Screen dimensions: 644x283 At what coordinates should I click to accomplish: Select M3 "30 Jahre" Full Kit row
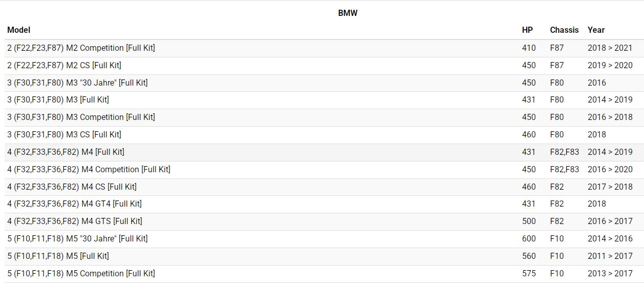pyautogui.click(x=77, y=83)
